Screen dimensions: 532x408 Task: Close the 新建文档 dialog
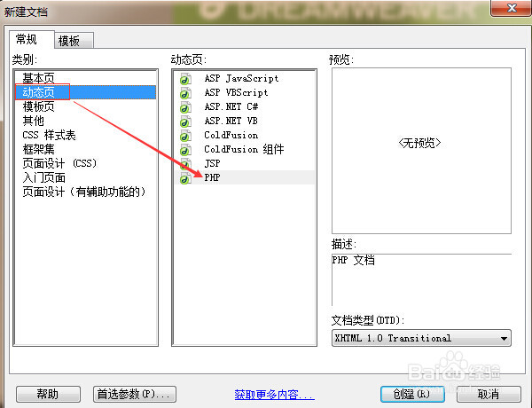point(511,7)
